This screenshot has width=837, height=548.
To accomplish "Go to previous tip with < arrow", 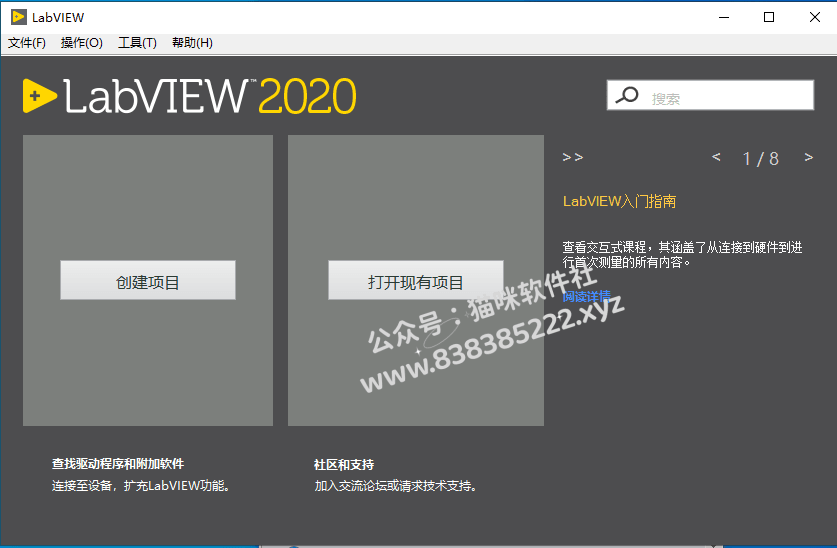I will (x=716, y=157).
